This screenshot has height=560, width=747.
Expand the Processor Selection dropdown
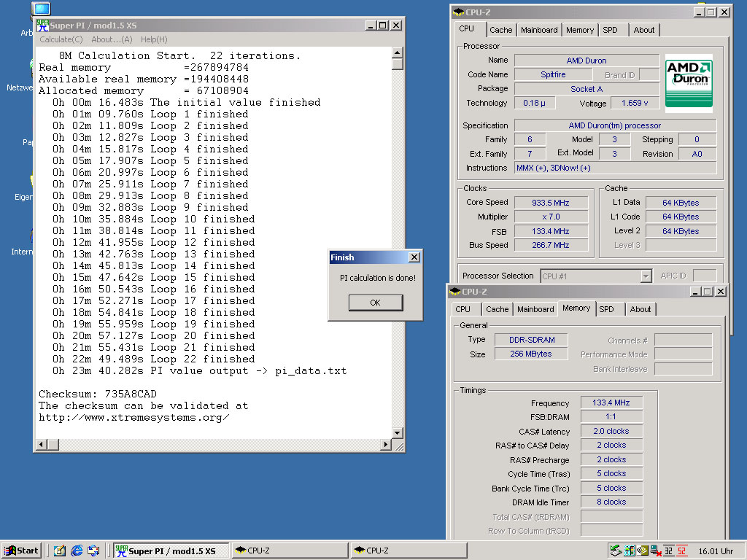[x=645, y=276]
